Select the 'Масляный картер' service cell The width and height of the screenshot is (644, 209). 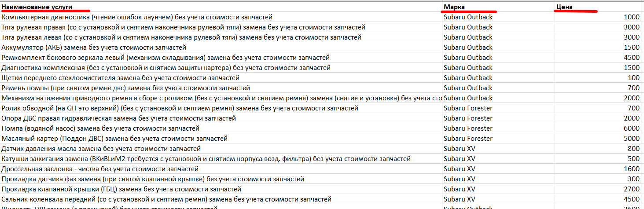114,139
